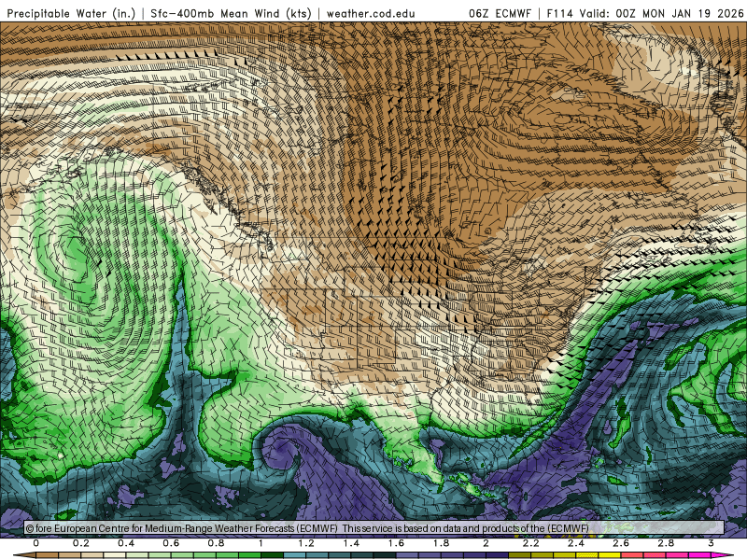The image size is (747, 560).
Task: Select the dark green swatch right of 1
Action: 272,555
